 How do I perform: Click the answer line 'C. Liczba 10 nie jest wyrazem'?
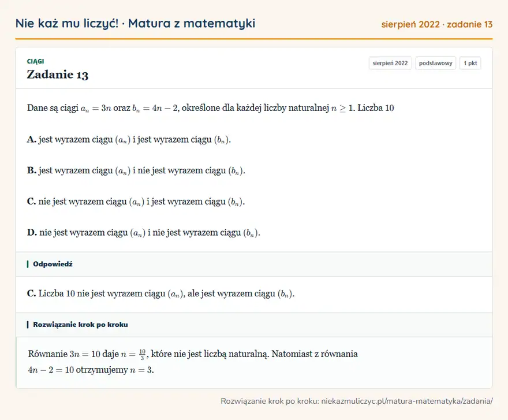tap(160, 293)
